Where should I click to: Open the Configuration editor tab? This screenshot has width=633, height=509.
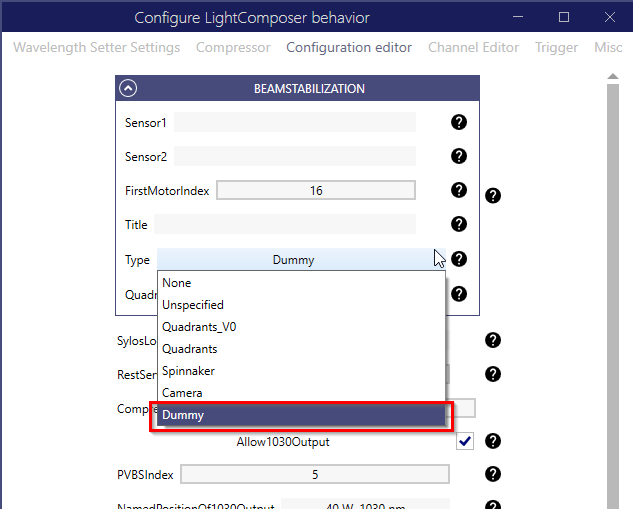point(349,48)
